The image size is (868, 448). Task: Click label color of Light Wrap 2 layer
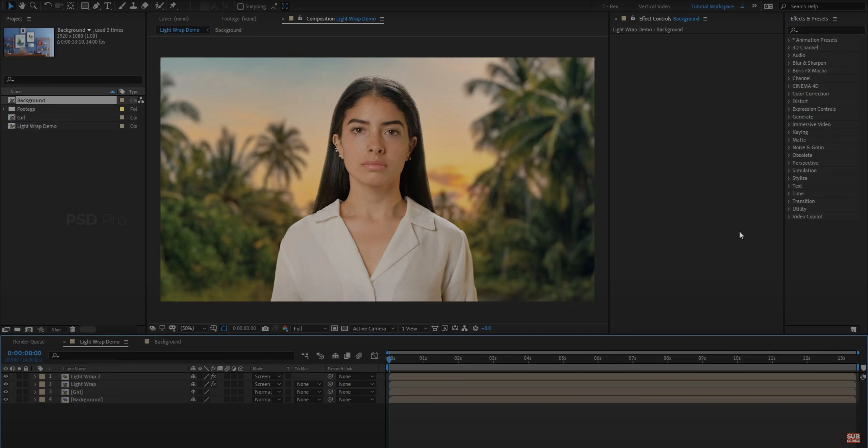[x=42, y=377]
